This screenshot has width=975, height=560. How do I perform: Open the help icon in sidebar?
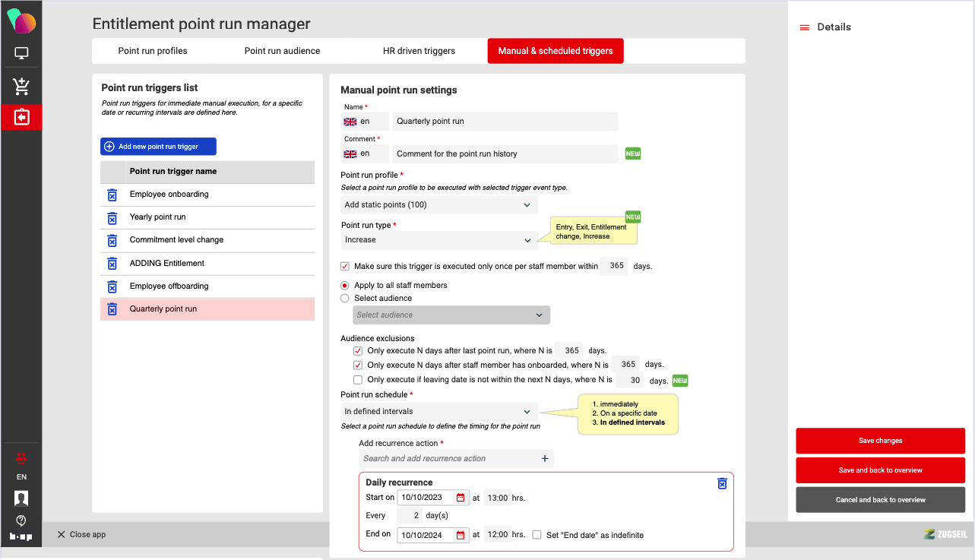click(x=21, y=520)
